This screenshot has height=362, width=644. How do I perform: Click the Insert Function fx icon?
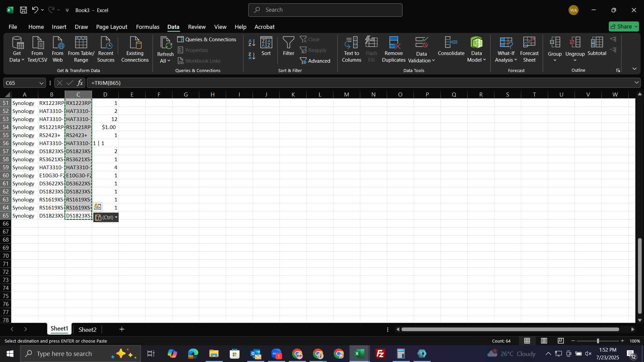80,83
